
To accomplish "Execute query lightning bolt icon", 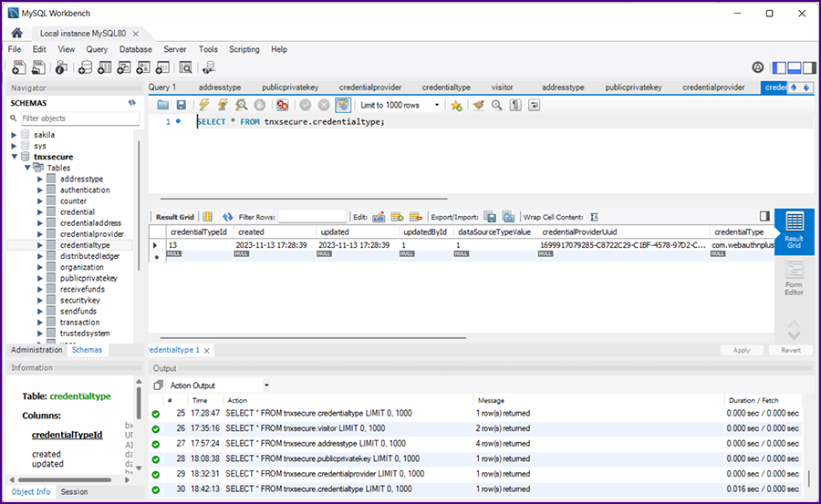I will coord(204,105).
